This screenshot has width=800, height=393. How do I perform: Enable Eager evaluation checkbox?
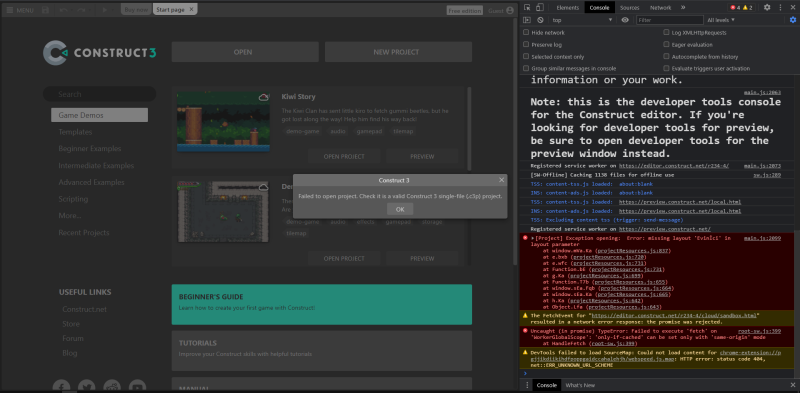(x=666, y=44)
